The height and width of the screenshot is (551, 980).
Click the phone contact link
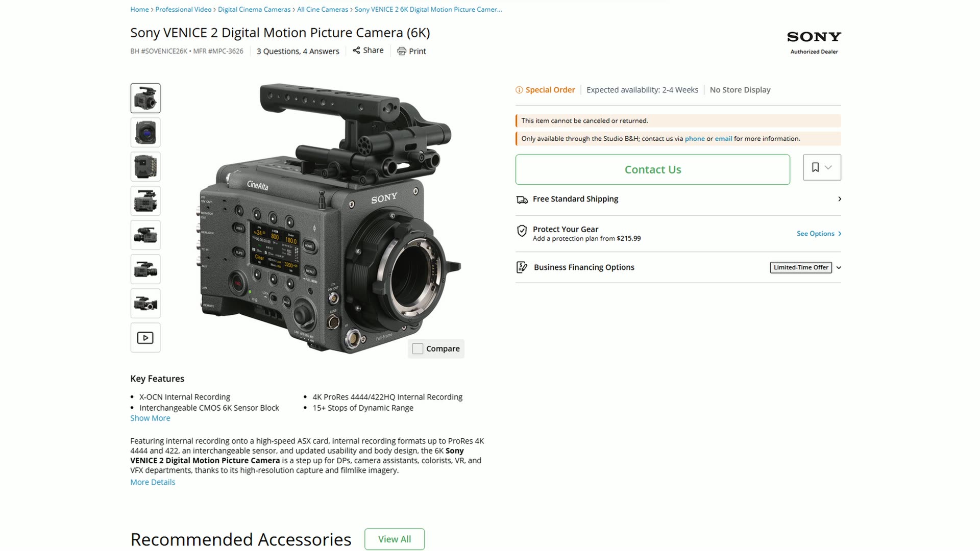click(x=695, y=139)
